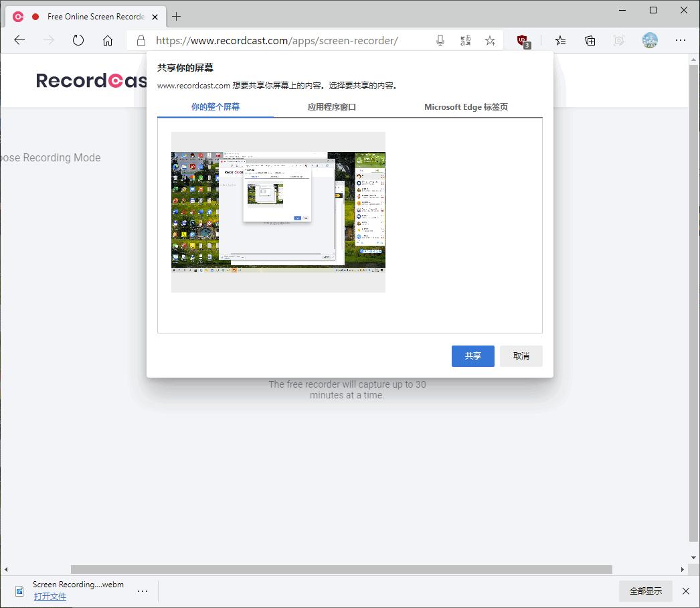View site info via the lock icon

pos(141,40)
